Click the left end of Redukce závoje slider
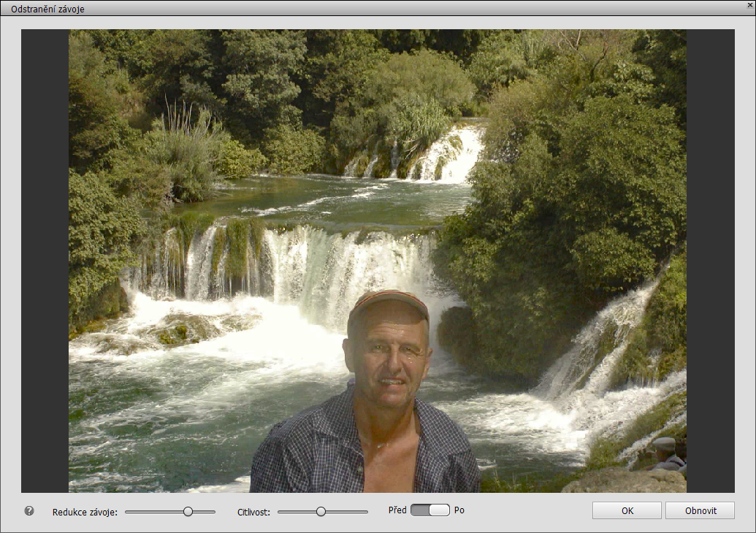The width and height of the screenshot is (756, 533). (127, 512)
